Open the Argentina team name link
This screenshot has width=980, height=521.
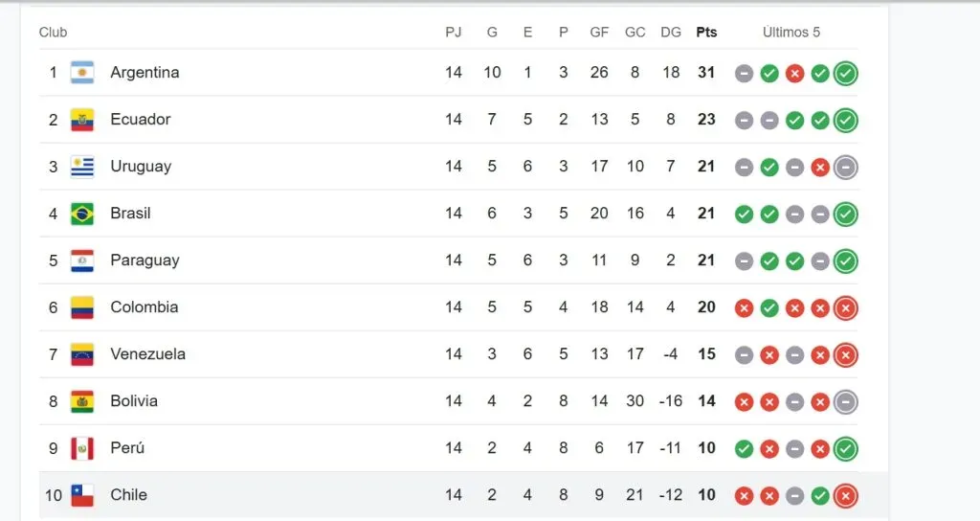click(x=145, y=73)
